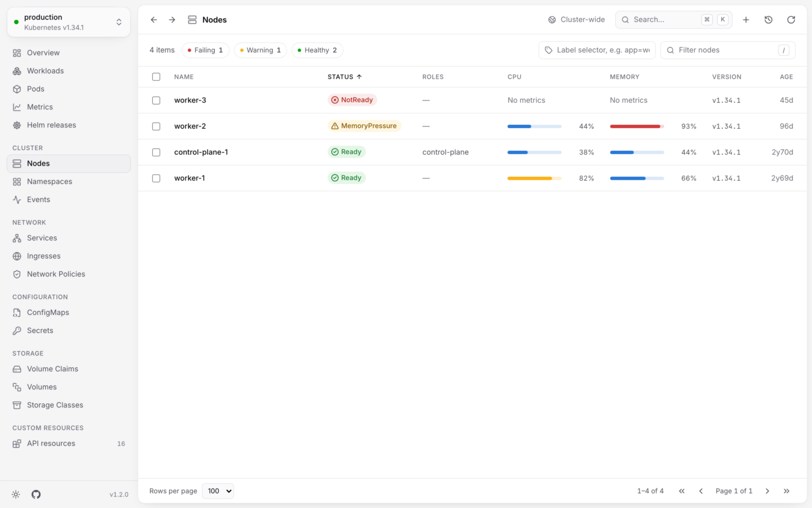Viewport: 812px width, 508px height.
Task: Open Workloads in the sidebar
Action: pos(69,71)
